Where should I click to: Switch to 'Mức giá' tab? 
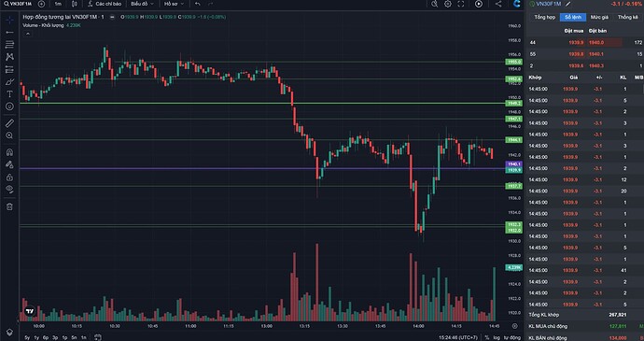(x=599, y=17)
